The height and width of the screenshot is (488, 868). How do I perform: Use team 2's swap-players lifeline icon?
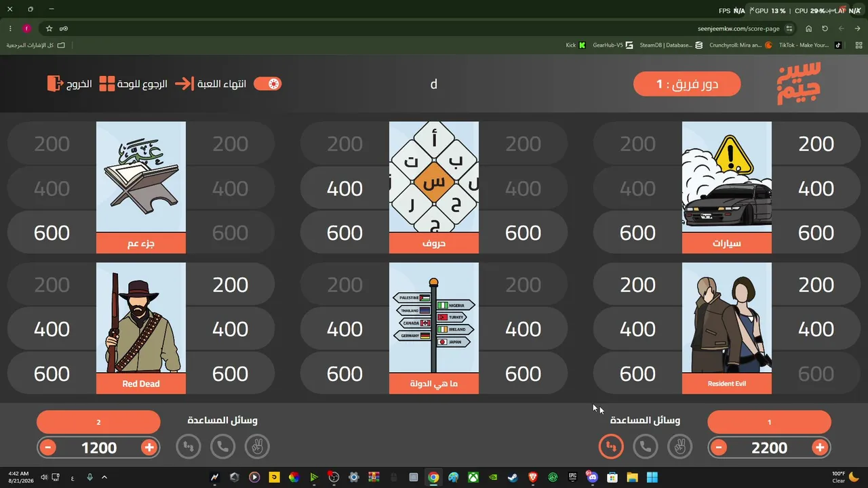[189, 447]
